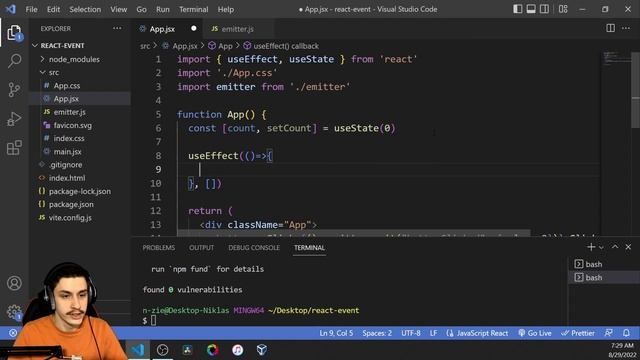Screen dimensions: 640x360
Task: Select the Terminal panel tab
Action: 309,247
